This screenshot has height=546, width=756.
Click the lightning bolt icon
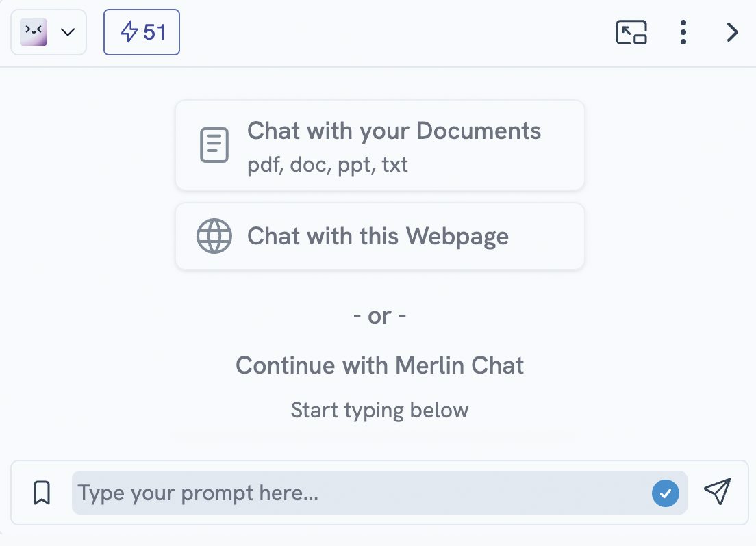pos(129,32)
